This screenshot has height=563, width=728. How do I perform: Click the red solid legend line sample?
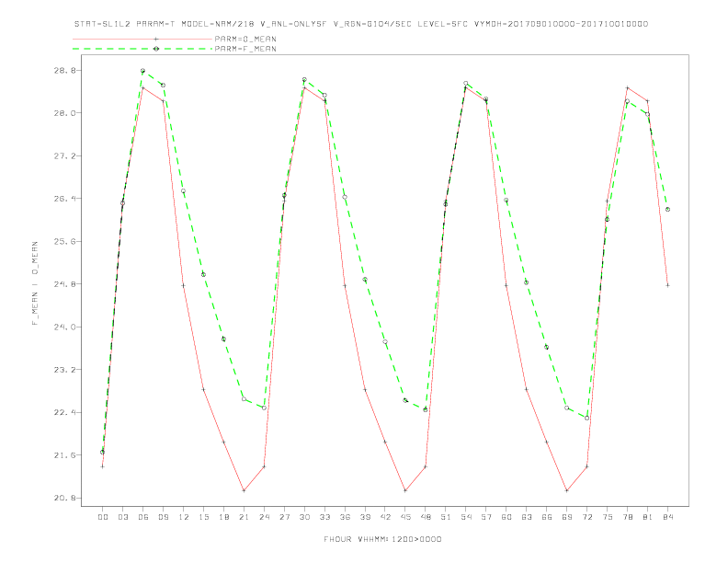coord(142,39)
